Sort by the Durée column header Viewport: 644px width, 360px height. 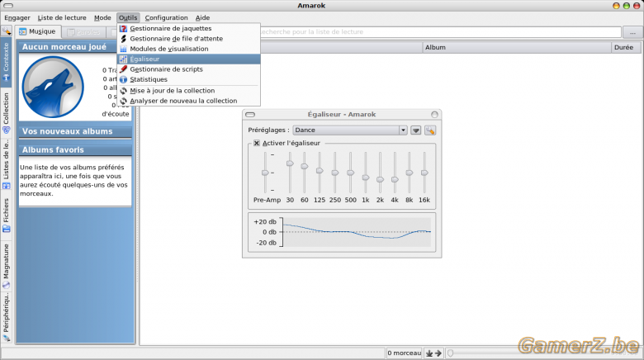tap(626, 47)
